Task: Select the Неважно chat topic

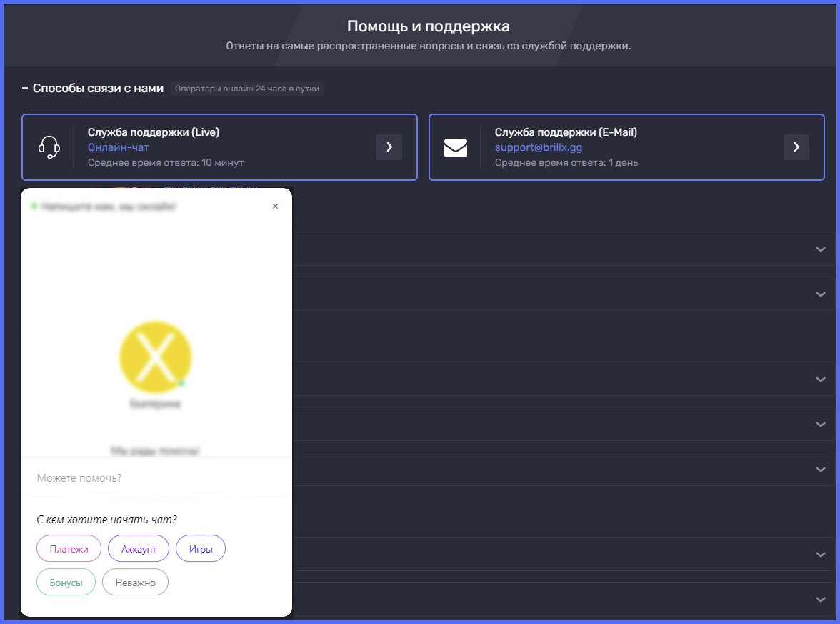Action: click(x=135, y=582)
